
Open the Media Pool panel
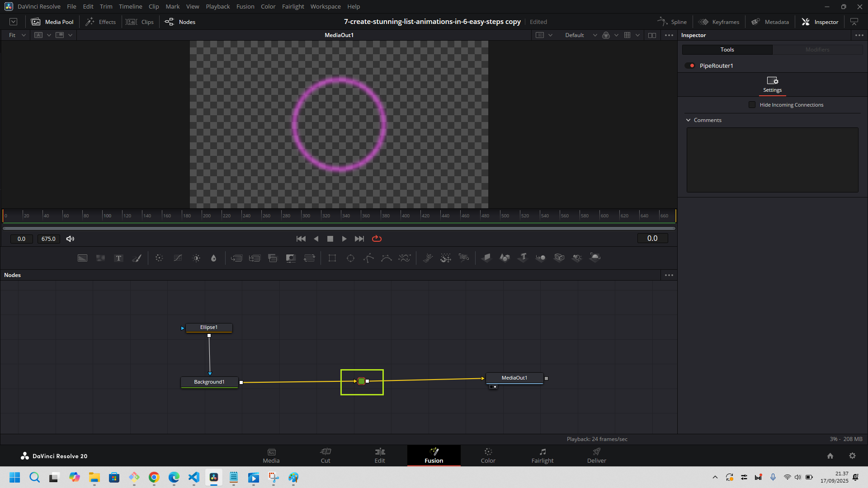52,22
